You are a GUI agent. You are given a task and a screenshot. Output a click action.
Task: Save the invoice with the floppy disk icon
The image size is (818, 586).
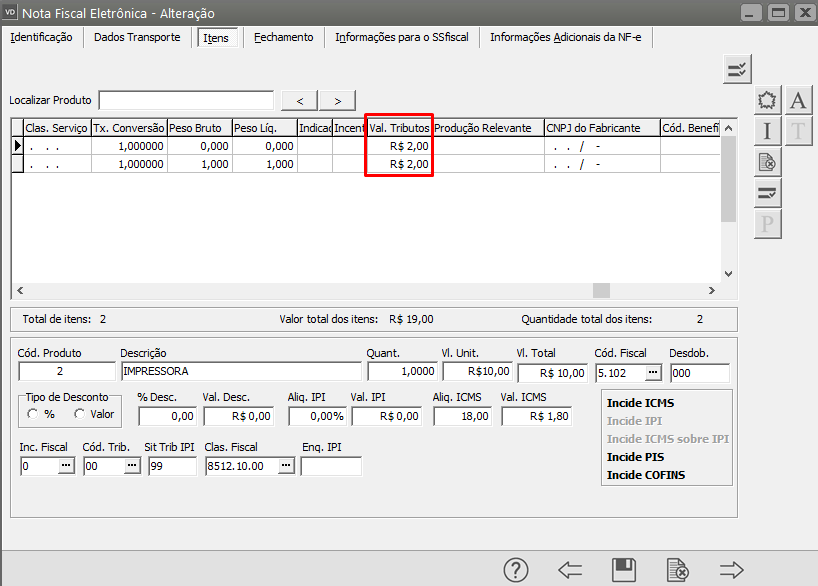point(624,570)
